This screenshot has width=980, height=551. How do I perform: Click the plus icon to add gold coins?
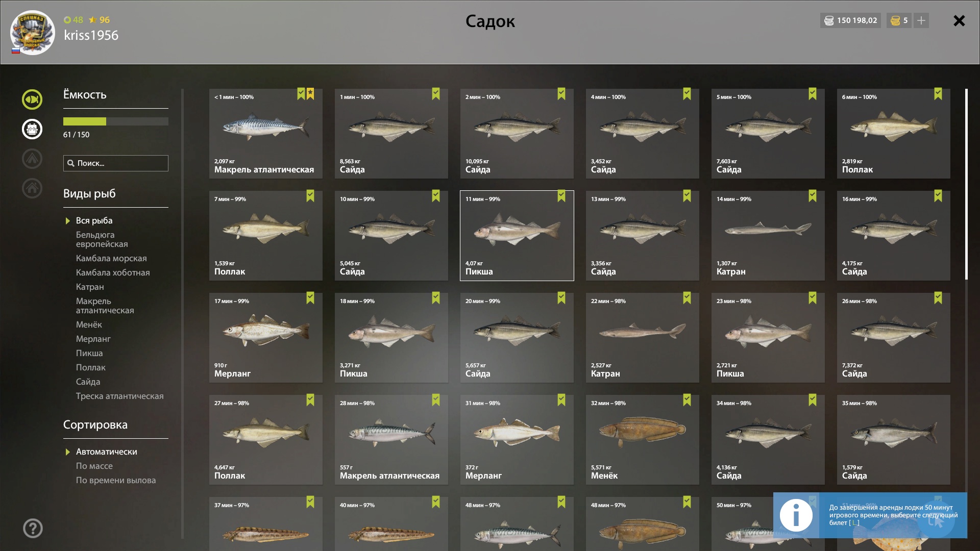921,20
